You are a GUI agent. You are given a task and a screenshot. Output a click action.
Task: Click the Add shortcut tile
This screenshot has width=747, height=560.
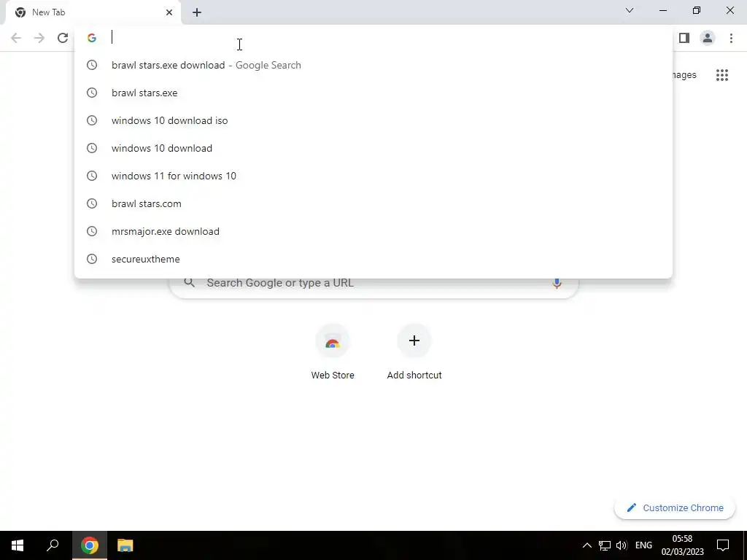coord(414,352)
